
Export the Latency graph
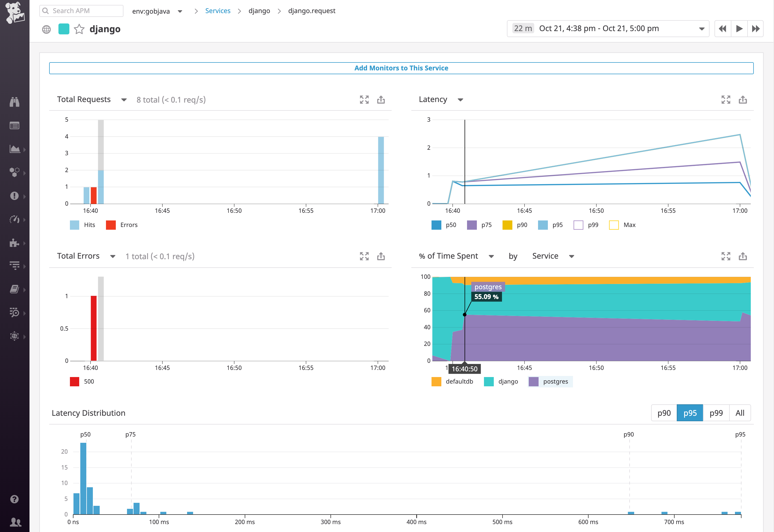[743, 99]
